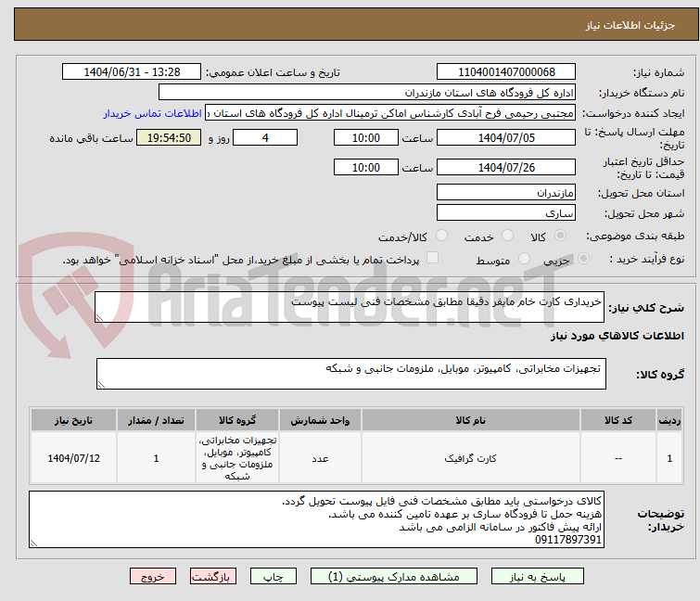
Task: Click the price validity date 1404/07/26
Action: [506, 168]
